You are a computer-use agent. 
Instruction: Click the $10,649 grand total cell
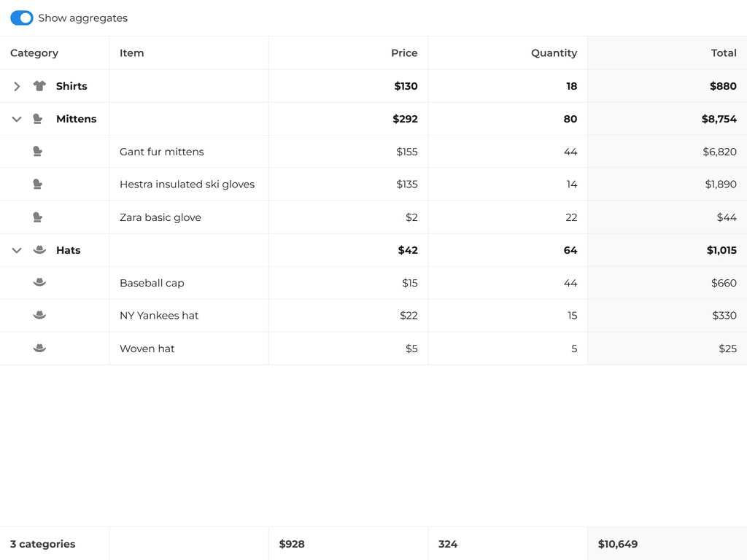(618, 544)
